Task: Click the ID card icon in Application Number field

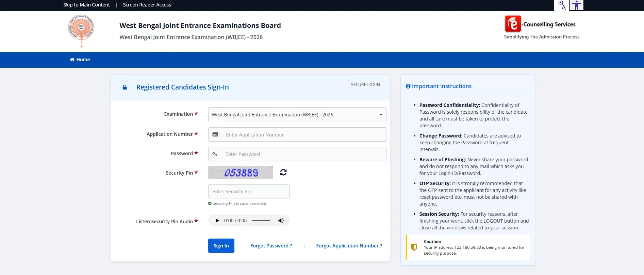Action: tap(215, 134)
